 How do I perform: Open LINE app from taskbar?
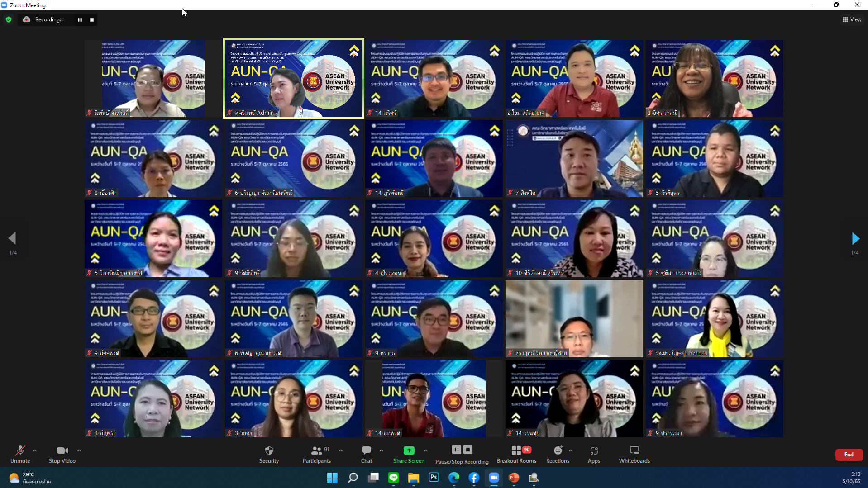pos(393,478)
